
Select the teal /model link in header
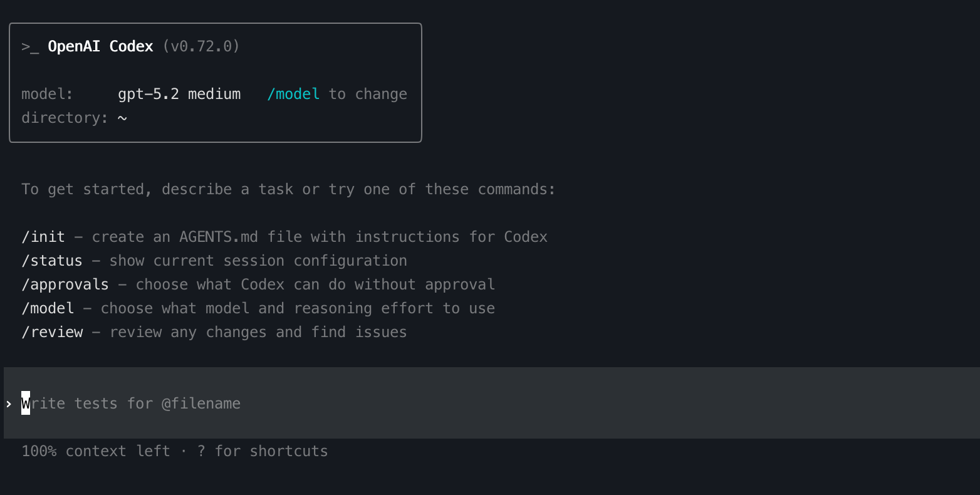(x=293, y=93)
